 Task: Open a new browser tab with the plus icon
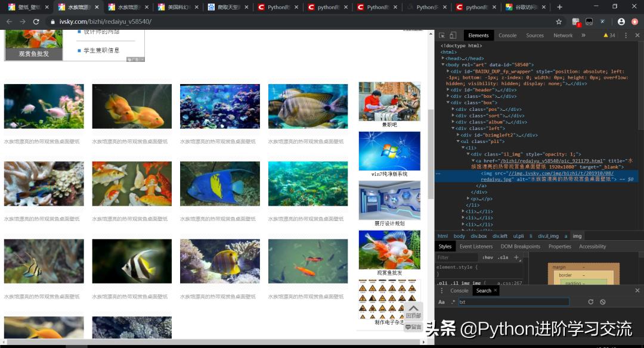coord(559,7)
